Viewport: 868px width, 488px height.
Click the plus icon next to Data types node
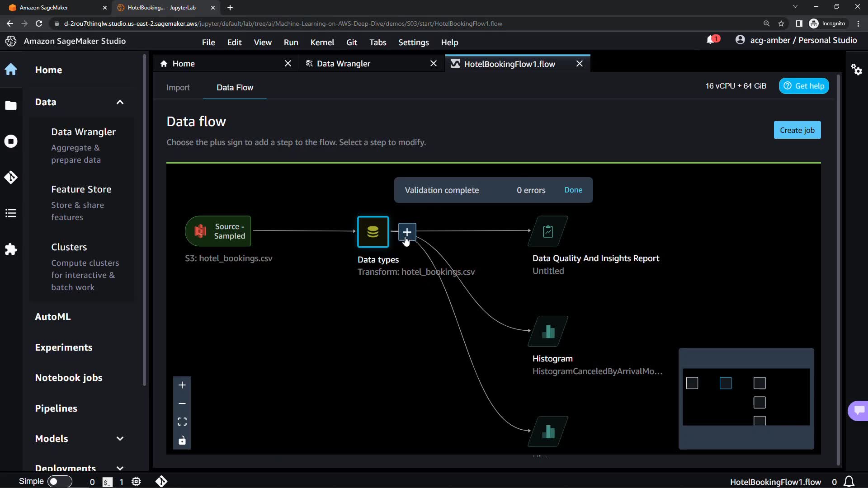coord(407,232)
